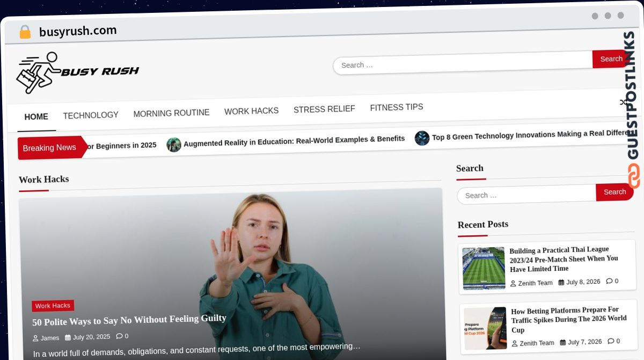
Task: Click the Busy Rush logo
Action: pyautogui.click(x=77, y=73)
